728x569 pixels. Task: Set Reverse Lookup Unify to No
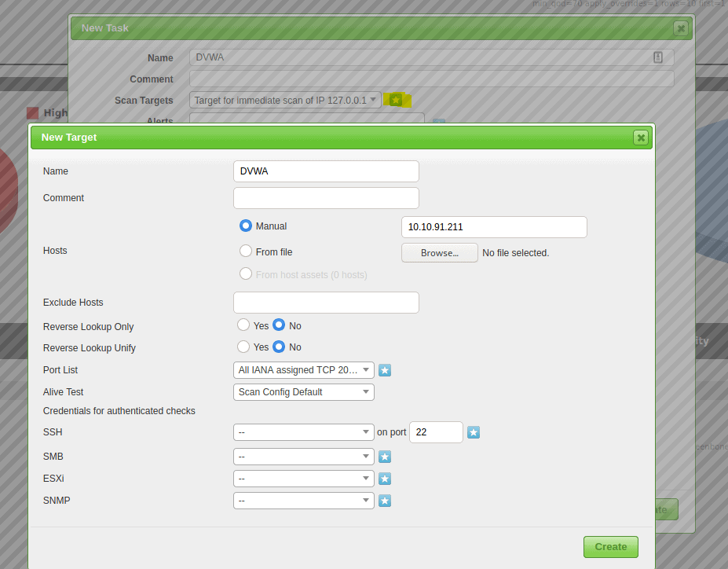point(279,347)
